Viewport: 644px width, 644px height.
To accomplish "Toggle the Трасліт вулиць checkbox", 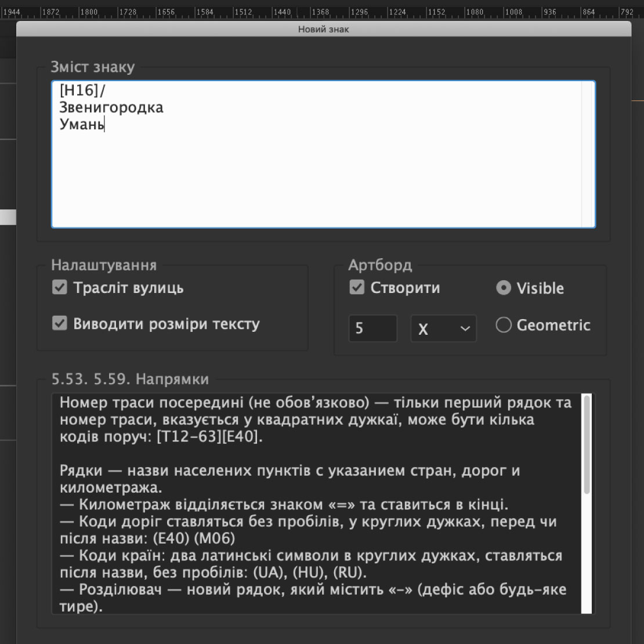I will click(x=60, y=288).
